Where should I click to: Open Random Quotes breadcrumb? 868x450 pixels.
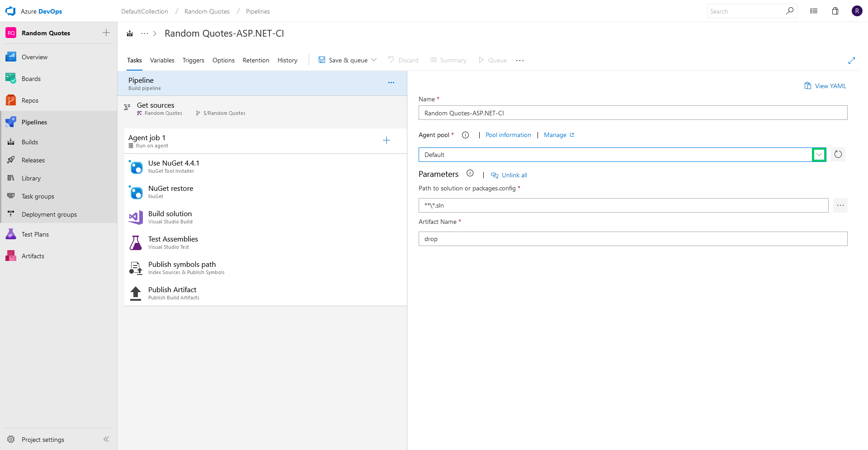point(207,11)
